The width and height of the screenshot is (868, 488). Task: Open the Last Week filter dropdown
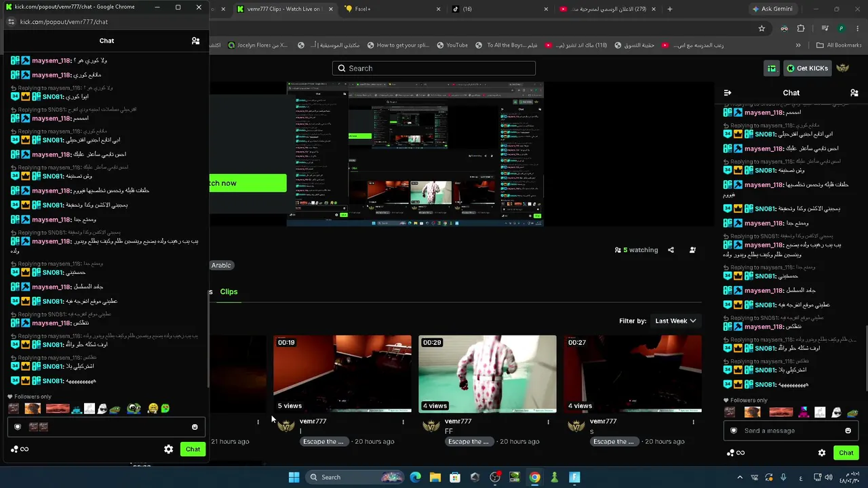[675, 321]
